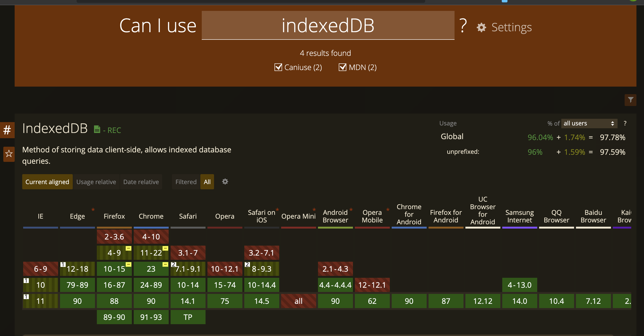Switch the version list to Filtered
644x336 pixels.
point(186,182)
